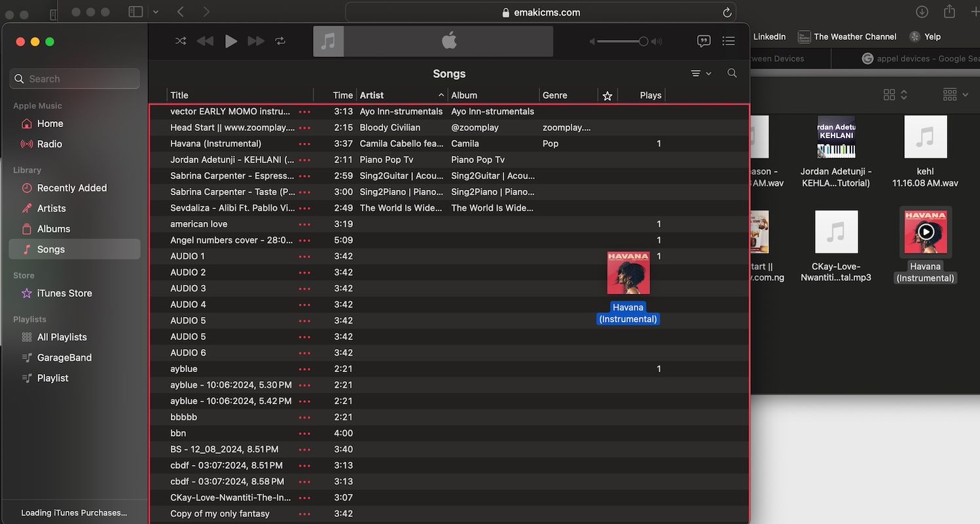
Task: Select Copy of my only fantasy
Action: pyautogui.click(x=449, y=514)
